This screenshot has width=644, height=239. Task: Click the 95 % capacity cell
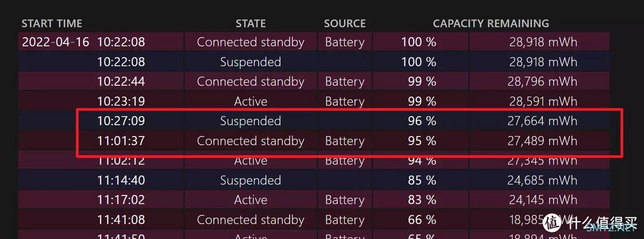tap(422, 141)
